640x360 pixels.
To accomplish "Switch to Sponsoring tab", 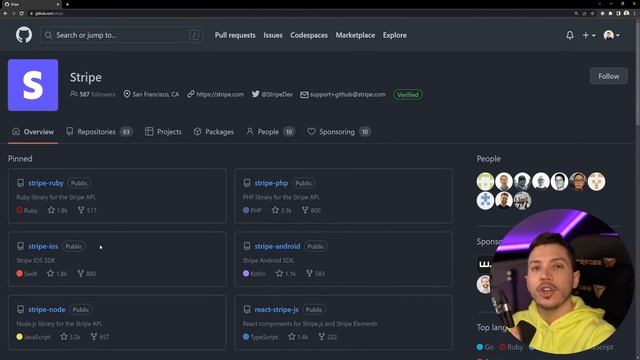I will 339,131.
